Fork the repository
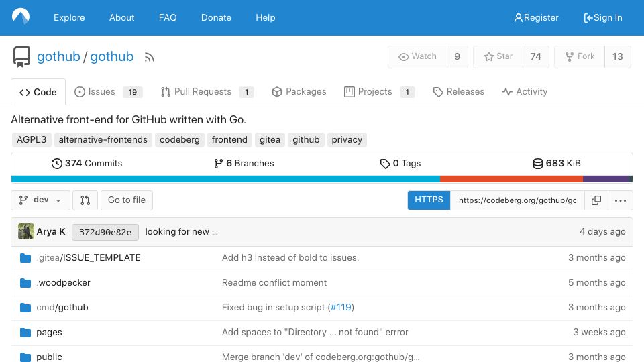The width and height of the screenshot is (644, 362). (x=580, y=56)
